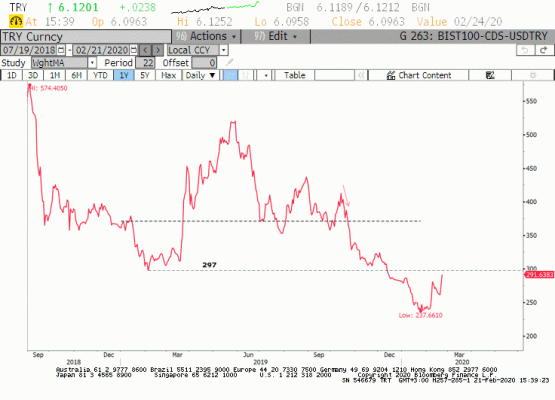
Task: Click the Chart Content button
Action: point(419,75)
